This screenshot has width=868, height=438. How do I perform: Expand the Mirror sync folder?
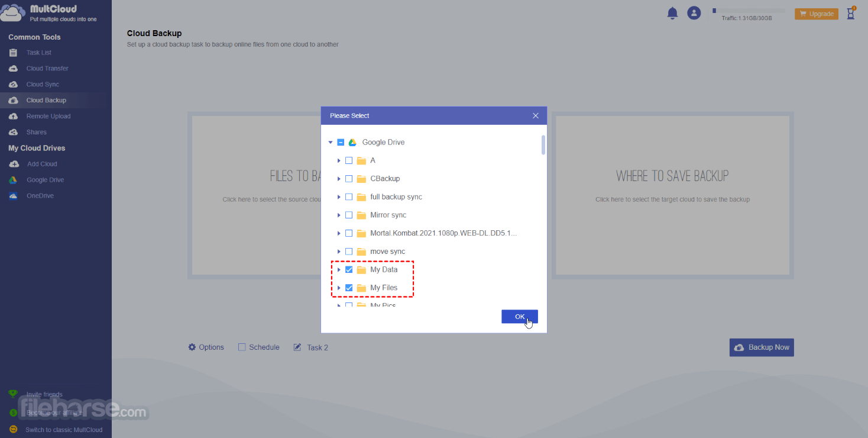click(339, 215)
